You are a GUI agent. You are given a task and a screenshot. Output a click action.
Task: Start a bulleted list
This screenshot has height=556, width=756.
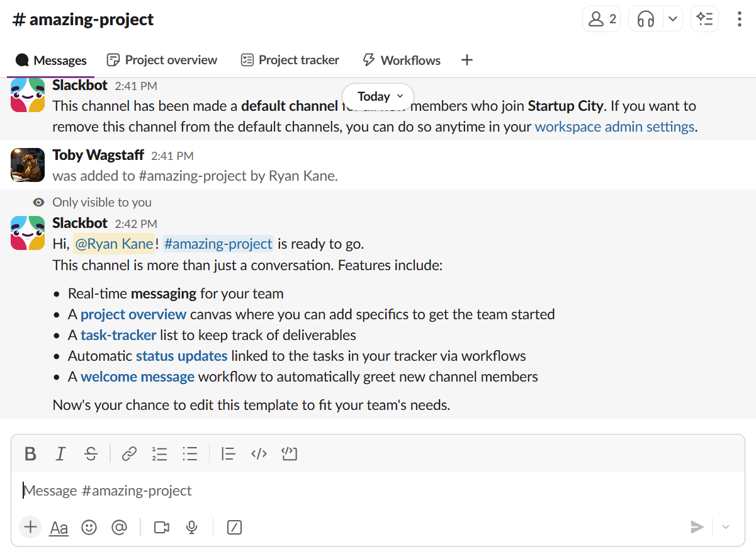pos(189,453)
